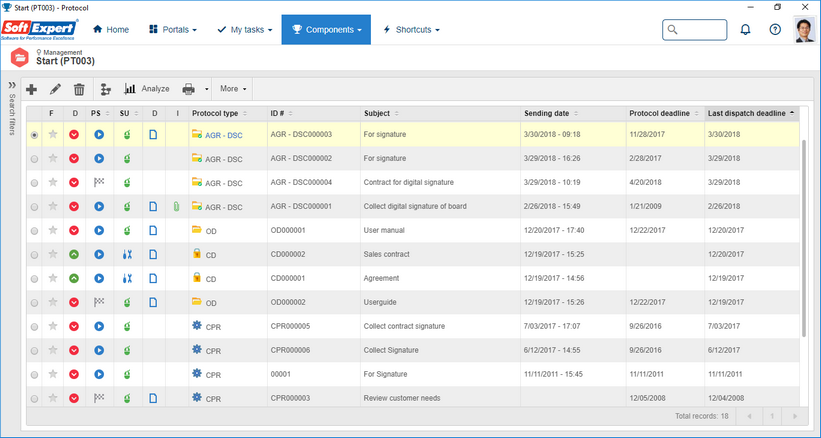Click the '12/19/2017 - 14:56' sending date cell
The width and height of the screenshot is (821, 438).
573,278
